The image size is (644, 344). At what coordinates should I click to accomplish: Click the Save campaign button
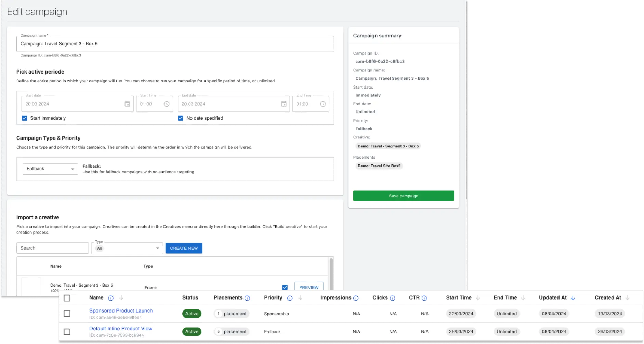(x=403, y=196)
